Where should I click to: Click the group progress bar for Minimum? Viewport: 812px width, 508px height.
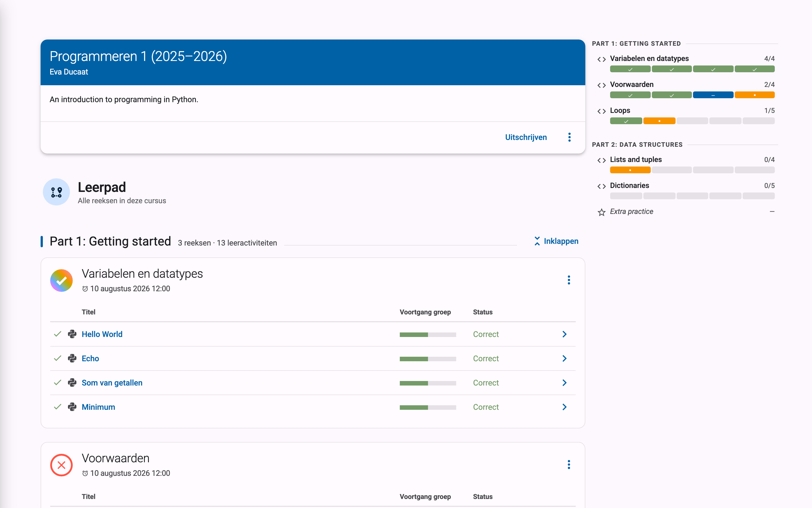428,407
